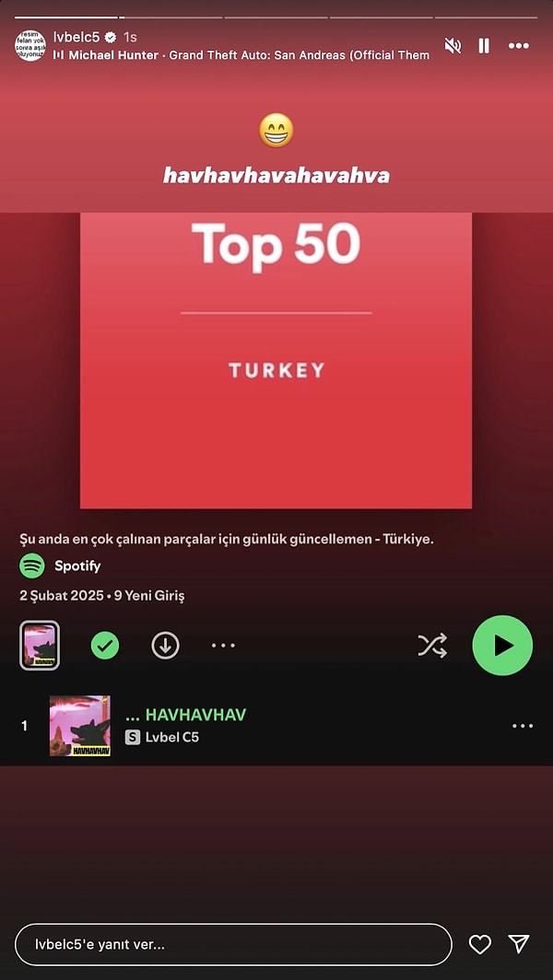Jump to second story progress segment

171,17
